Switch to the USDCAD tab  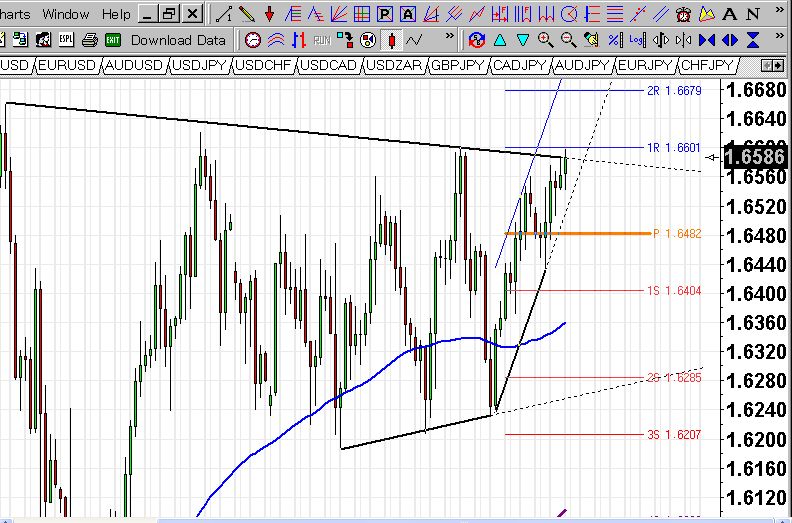328,65
